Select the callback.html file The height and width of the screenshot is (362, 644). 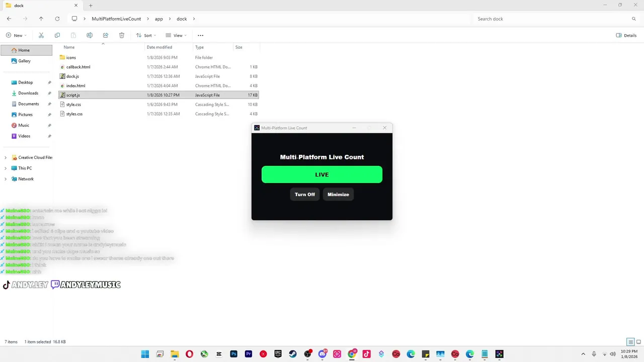pos(158,67)
